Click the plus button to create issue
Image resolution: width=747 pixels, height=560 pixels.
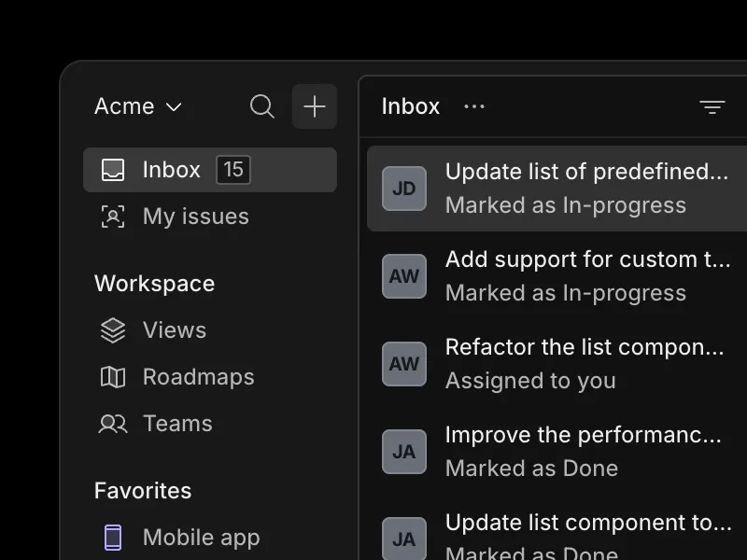click(x=315, y=106)
